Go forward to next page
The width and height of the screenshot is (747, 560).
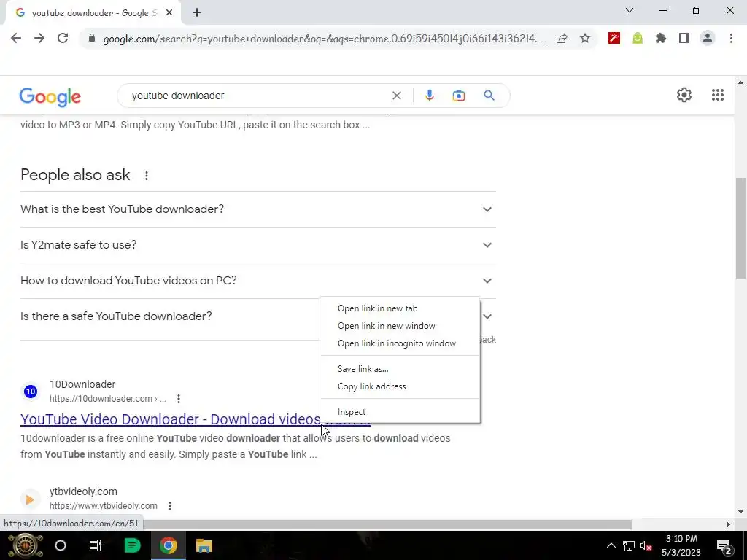coord(39,38)
